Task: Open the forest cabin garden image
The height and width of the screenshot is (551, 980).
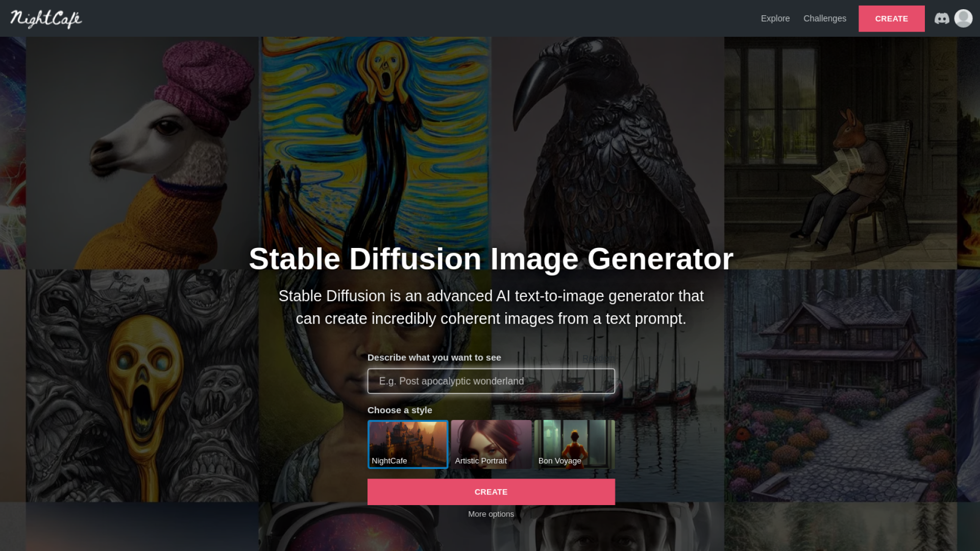Action: coord(841,385)
